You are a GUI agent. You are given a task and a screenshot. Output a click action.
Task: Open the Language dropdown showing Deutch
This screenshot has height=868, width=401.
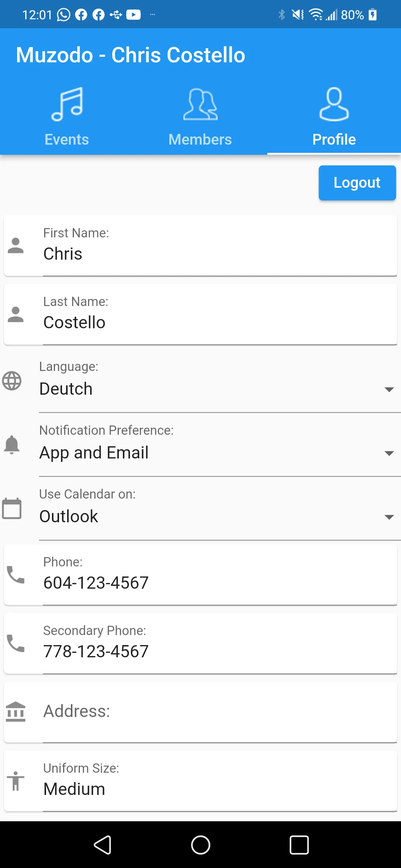(215, 389)
